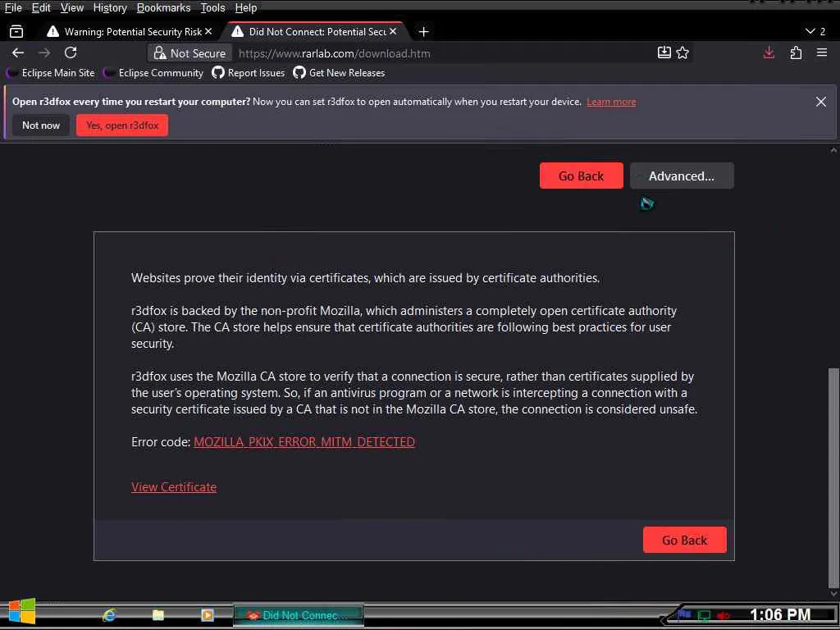Click the network monitor tray icon

tap(705, 615)
